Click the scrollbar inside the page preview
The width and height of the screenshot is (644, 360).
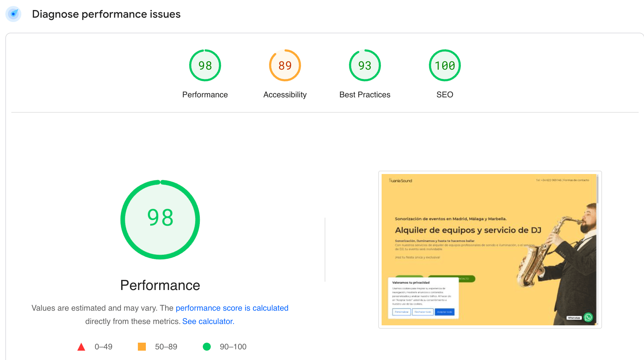tap(597, 190)
